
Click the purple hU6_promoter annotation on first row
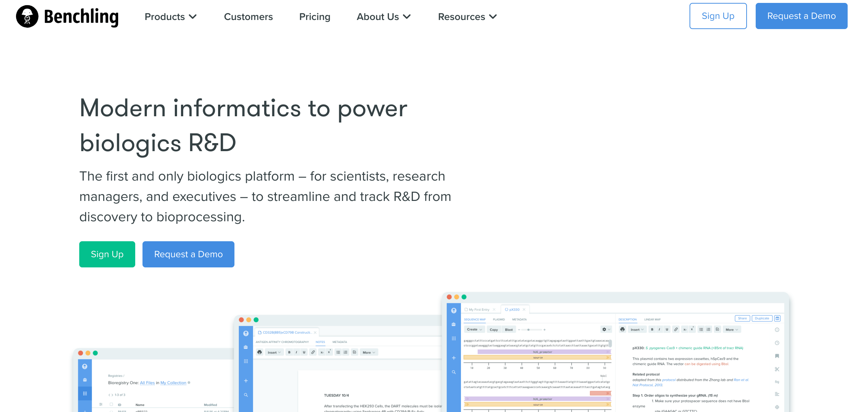pos(544,352)
